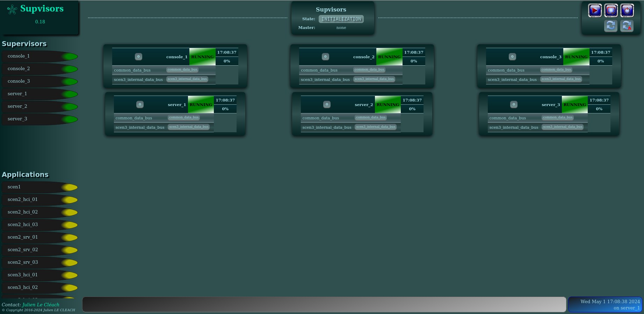
Task: Open the server_2 card title link
Action: [364, 105]
